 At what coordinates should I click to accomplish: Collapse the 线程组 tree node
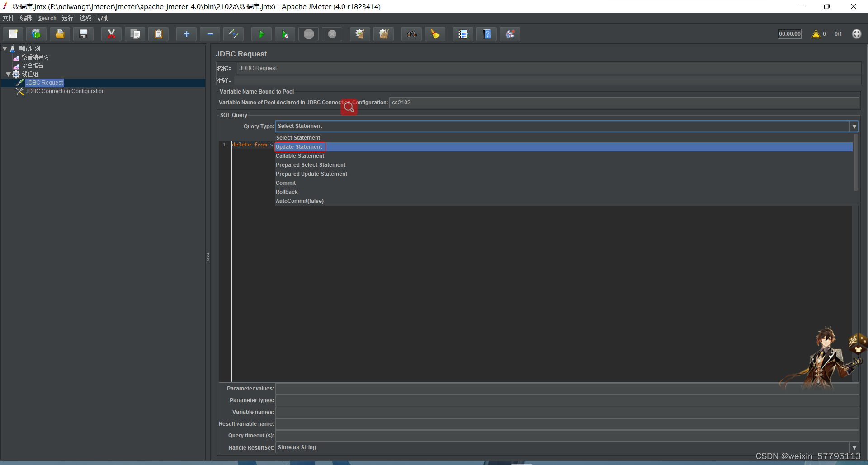[8, 74]
